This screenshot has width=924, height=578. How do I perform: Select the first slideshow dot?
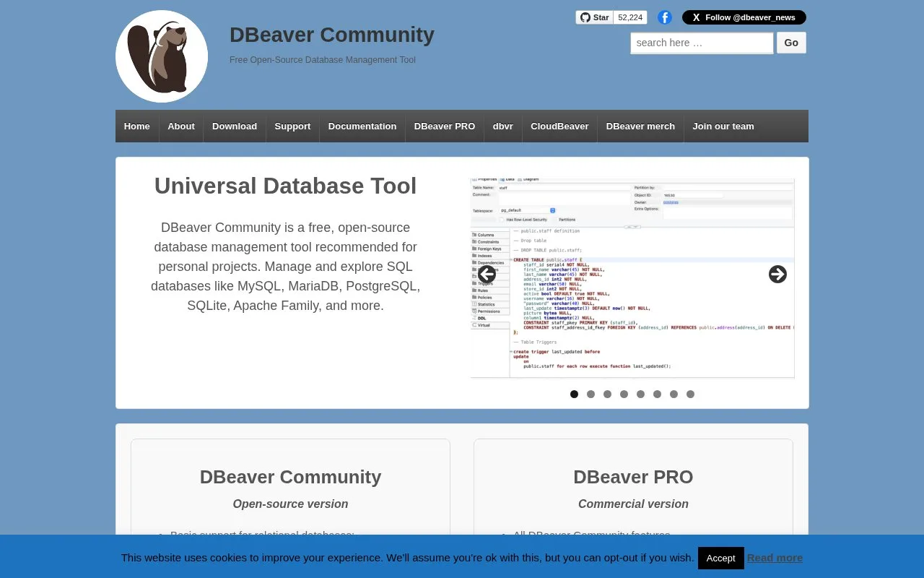click(574, 394)
